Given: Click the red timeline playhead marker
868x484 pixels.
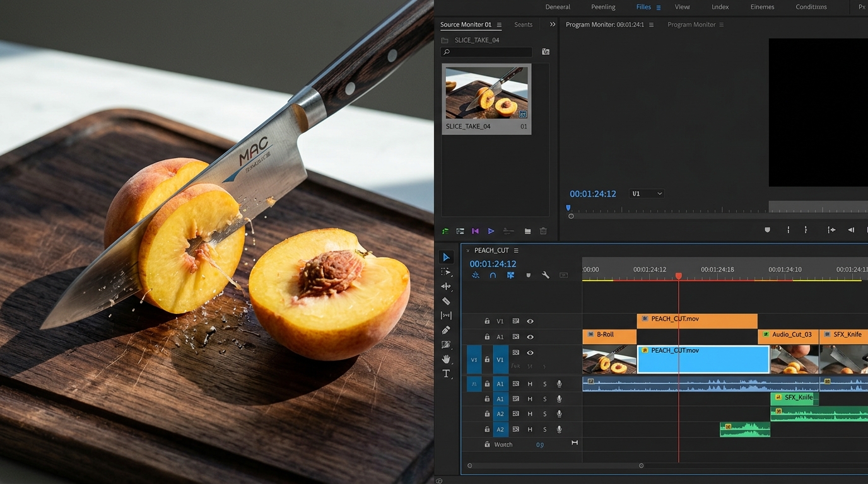Looking at the screenshot, I should point(679,276).
